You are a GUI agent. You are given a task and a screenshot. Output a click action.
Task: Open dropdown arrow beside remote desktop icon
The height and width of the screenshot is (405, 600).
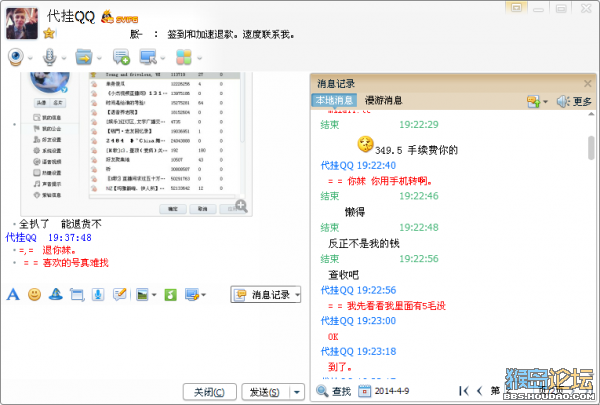tap(163, 59)
